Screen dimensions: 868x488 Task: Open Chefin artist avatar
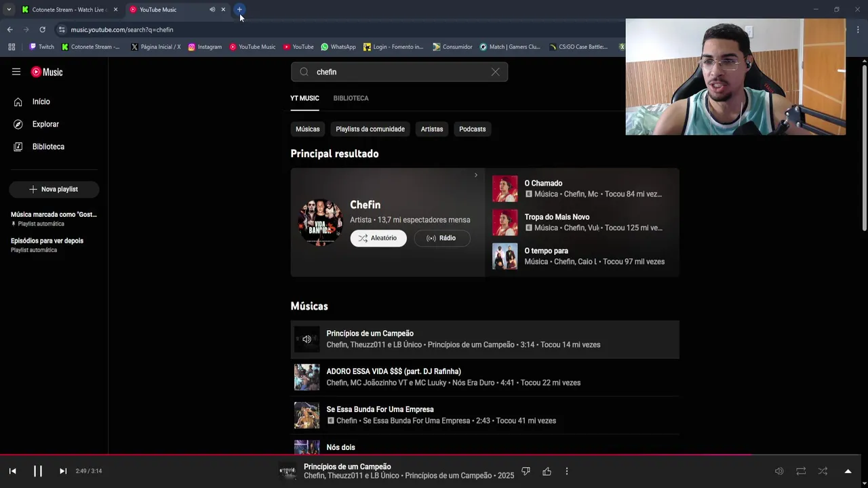[x=321, y=222]
